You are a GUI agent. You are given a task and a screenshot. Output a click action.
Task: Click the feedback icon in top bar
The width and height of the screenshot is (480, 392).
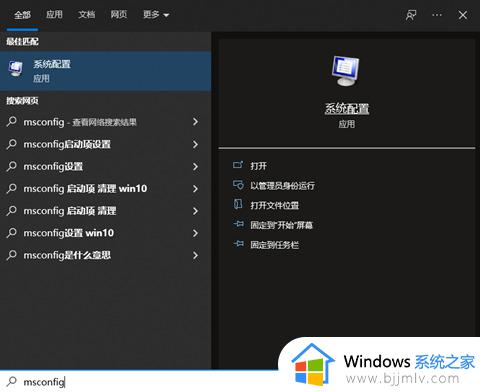click(x=411, y=15)
